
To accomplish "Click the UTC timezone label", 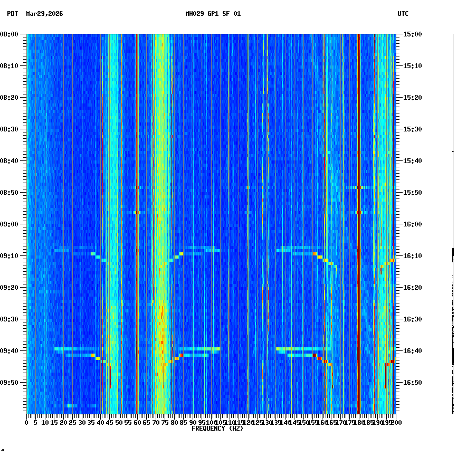I will click(x=403, y=15).
